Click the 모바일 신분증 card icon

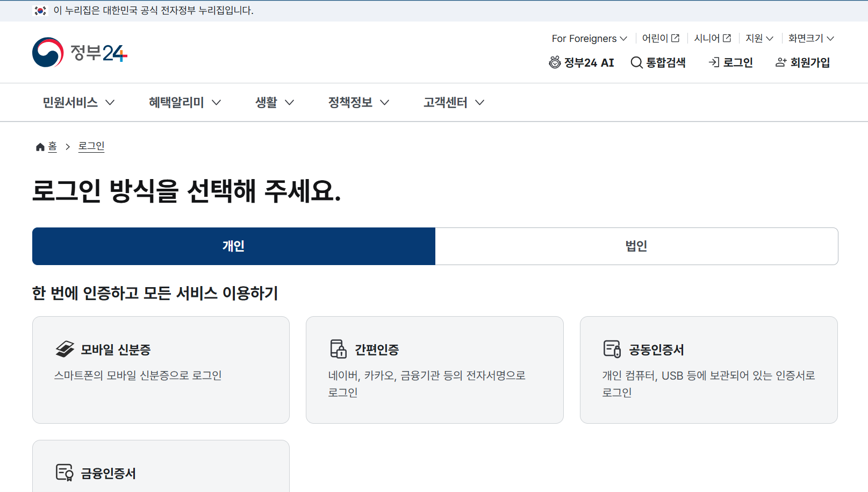point(65,349)
